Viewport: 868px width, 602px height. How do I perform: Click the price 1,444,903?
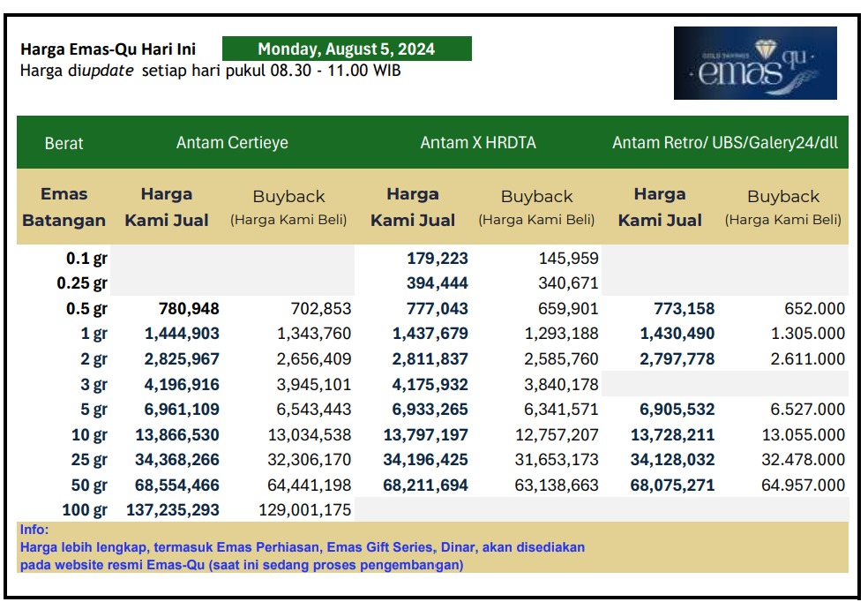[182, 334]
